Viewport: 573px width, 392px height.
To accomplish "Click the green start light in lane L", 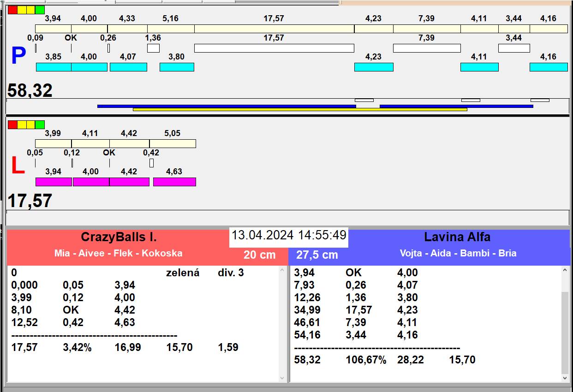I will click(40, 125).
